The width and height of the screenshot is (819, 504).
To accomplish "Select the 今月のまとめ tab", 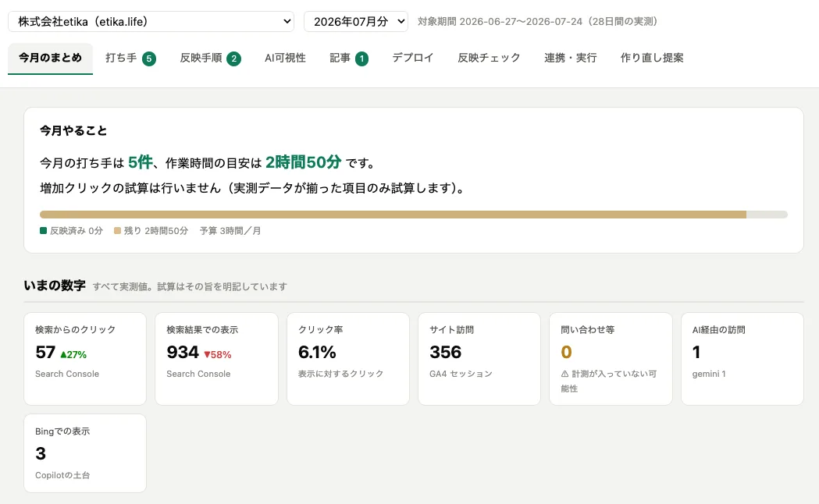I will 50,58.
